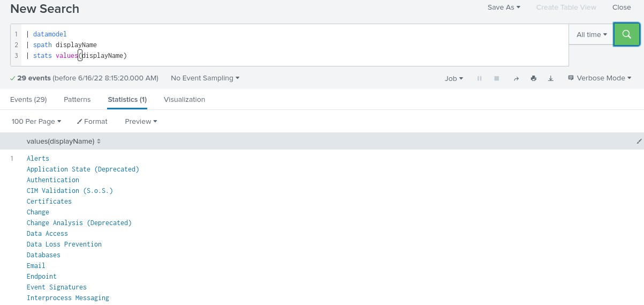This screenshot has width=644, height=305.
Task: Open the Verbose Mode selector
Action: pyautogui.click(x=600, y=78)
